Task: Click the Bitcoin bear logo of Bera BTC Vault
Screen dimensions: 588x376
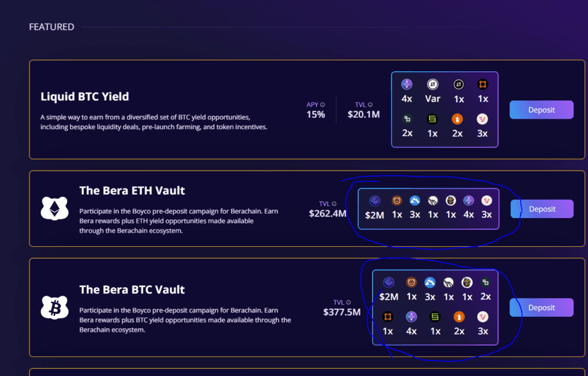Action: (55, 308)
